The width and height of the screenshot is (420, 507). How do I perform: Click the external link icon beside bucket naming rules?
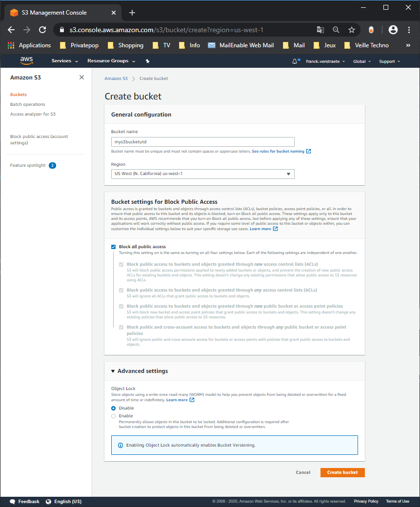[x=309, y=151]
